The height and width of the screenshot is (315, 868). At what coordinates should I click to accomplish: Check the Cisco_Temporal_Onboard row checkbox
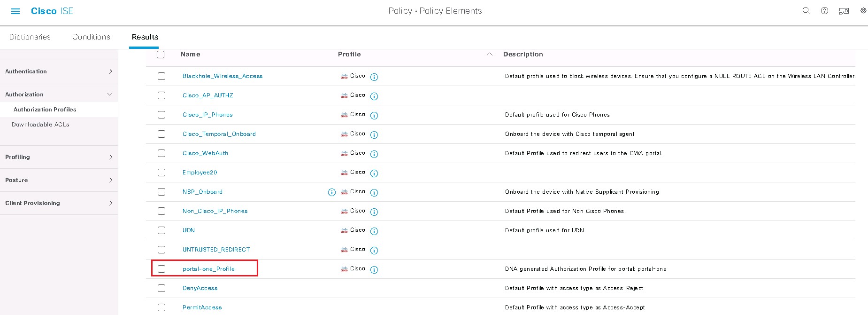coord(161,134)
